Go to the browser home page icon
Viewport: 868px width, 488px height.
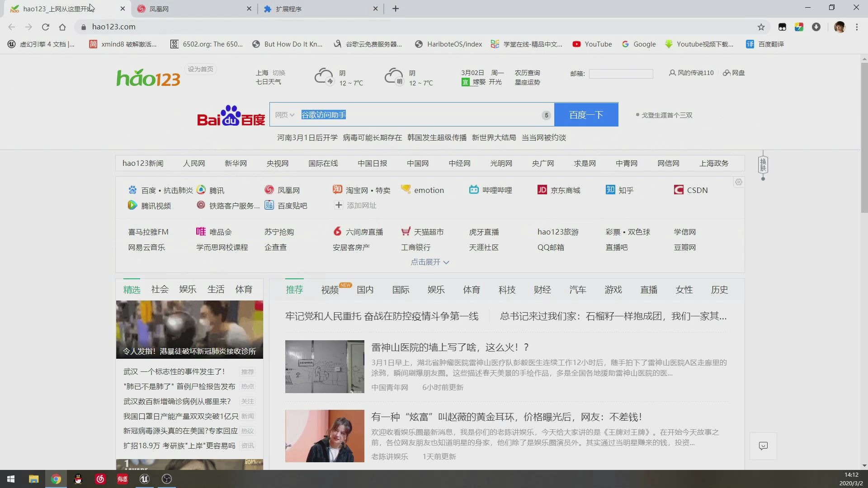pos(62,27)
